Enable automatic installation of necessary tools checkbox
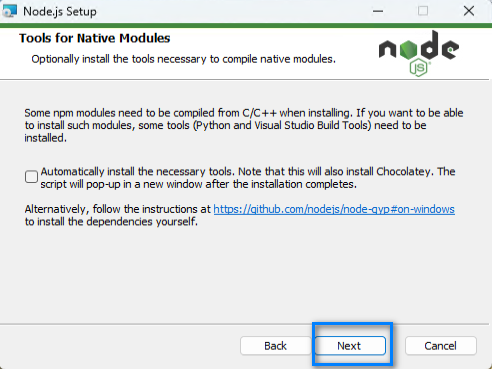This screenshot has width=492, height=369. point(31,177)
